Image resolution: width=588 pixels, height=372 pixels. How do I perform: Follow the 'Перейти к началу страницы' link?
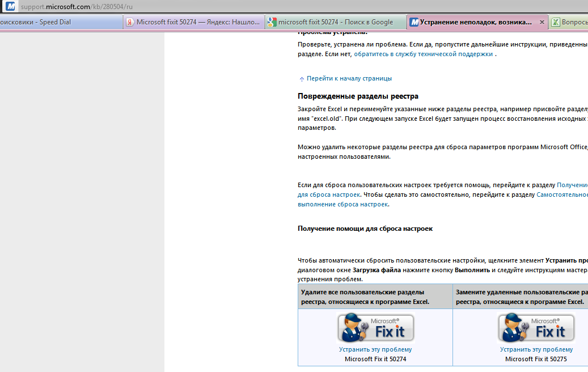click(349, 78)
